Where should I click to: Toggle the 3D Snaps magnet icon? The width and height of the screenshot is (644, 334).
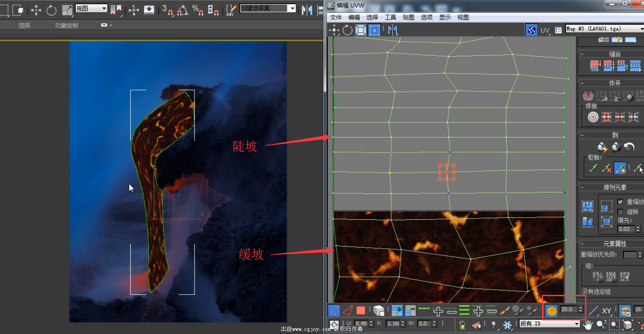168,10
